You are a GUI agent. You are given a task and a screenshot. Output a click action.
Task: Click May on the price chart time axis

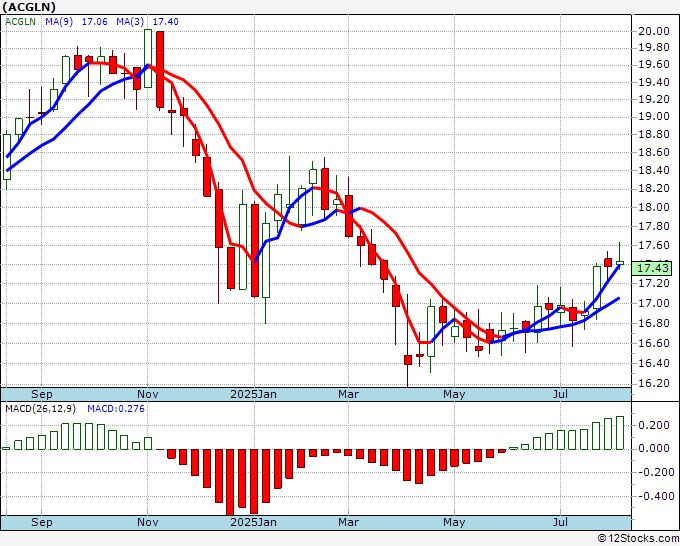454,395
